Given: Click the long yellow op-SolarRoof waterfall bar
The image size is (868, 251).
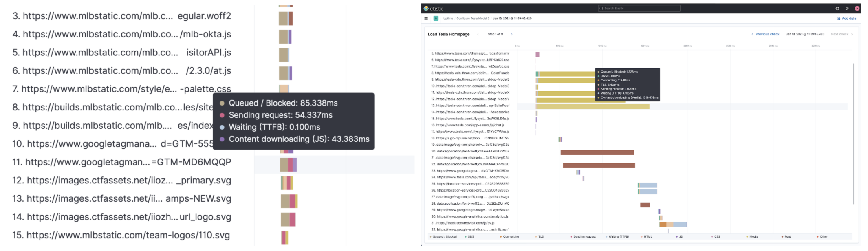Looking at the screenshot, I should click(x=593, y=107).
